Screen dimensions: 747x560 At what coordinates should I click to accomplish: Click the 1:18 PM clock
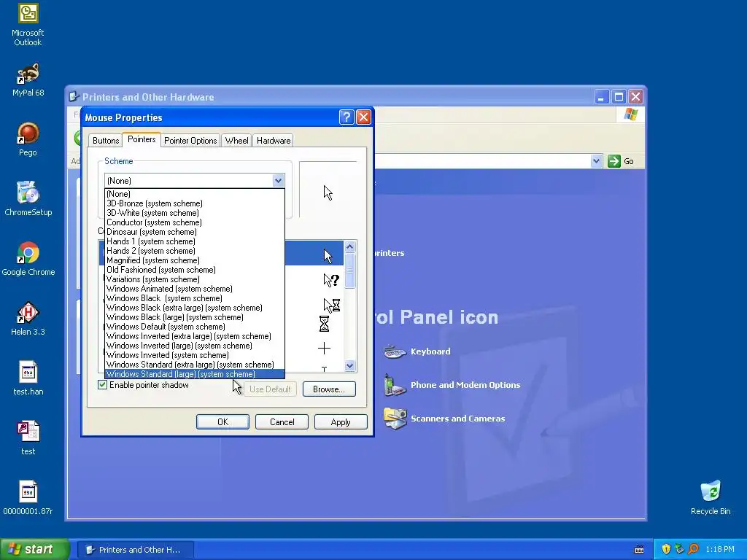click(720, 550)
